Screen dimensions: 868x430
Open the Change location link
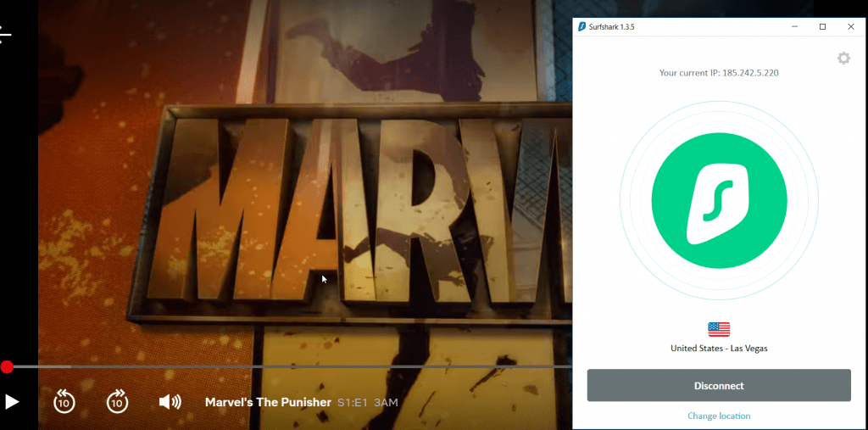click(x=719, y=416)
